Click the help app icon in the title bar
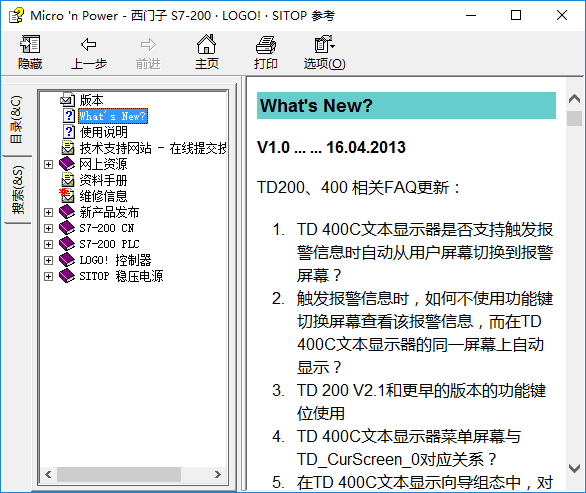 pos(16,15)
